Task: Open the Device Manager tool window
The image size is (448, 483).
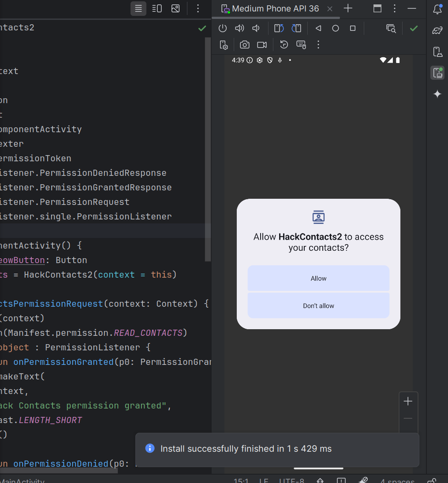Action: pyautogui.click(x=437, y=52)
